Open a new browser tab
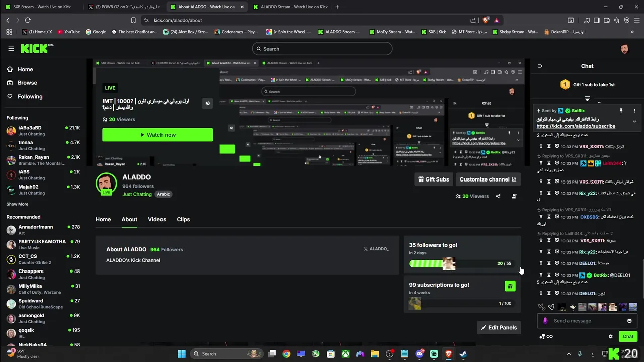This screenshot has width=644, height=362. [337, 7]
